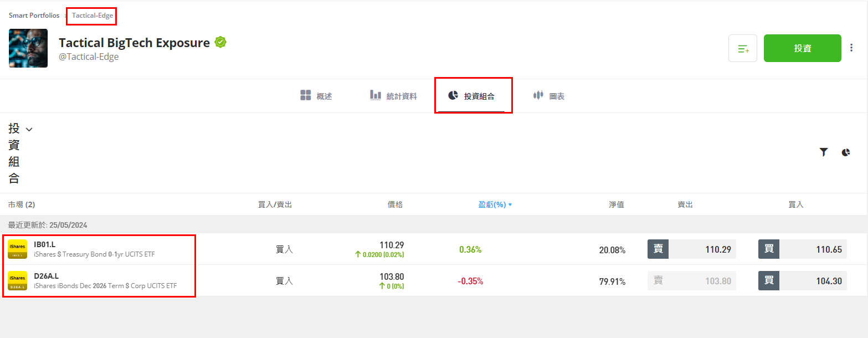The height and width of the screenshot is (338, 868).
Task: Click the IB01.L ticker name
Action: pyautogui.click(x=45, y=244)
